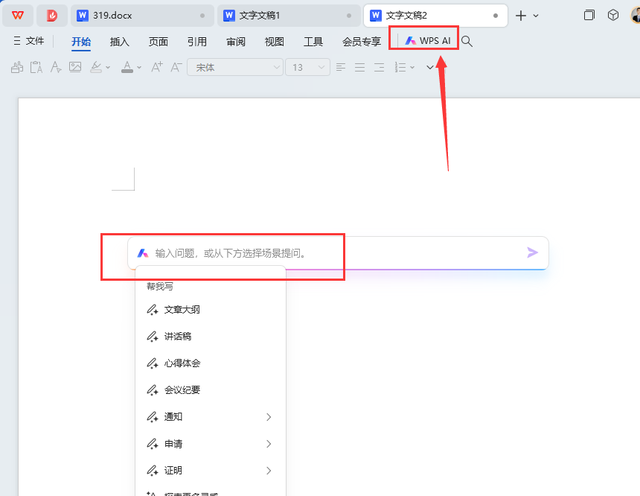
Task: Open the font size 13 dropdown
Action: click(x=308, y=67)
